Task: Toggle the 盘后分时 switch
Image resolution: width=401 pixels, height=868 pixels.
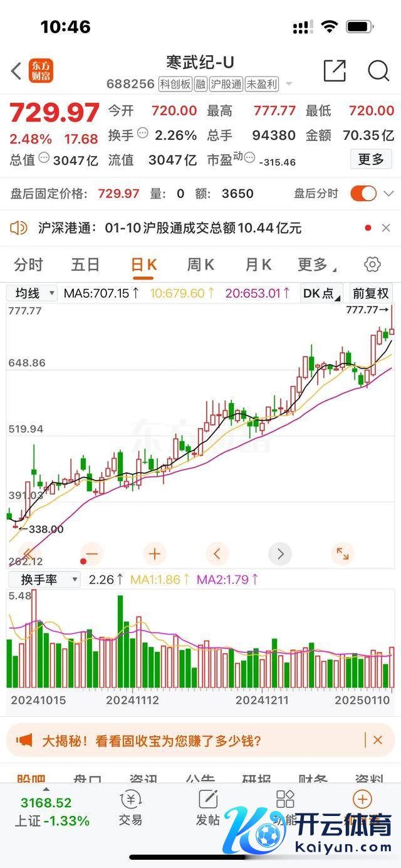Action: coord(363,194)
